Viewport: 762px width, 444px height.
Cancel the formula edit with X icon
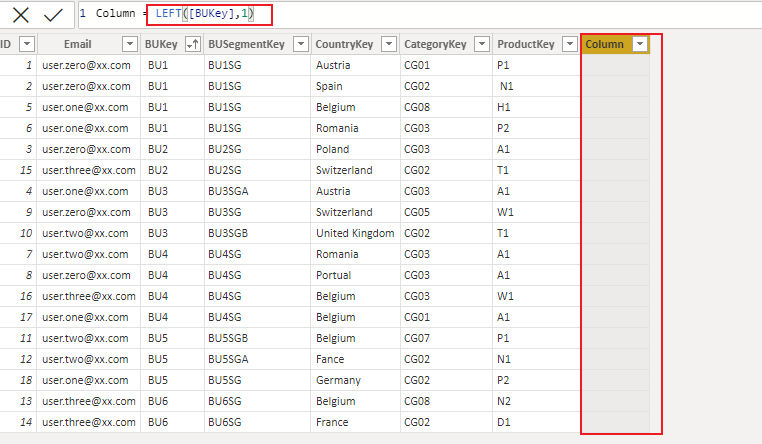point(20,15)
